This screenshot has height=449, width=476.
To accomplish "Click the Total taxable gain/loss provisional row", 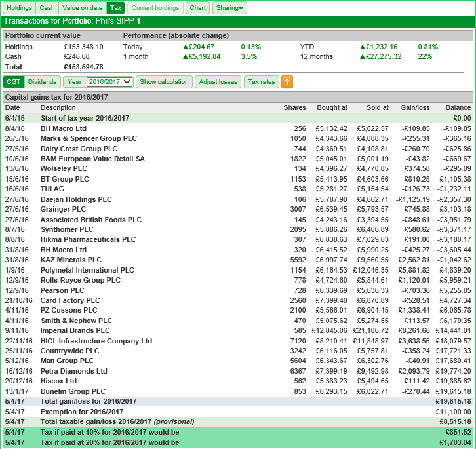I will (x=238, y=421).
